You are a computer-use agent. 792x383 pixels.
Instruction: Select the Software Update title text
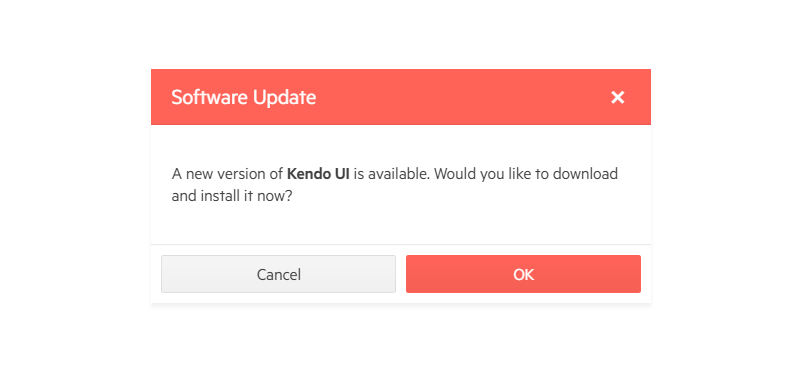(x=243, y=97)
